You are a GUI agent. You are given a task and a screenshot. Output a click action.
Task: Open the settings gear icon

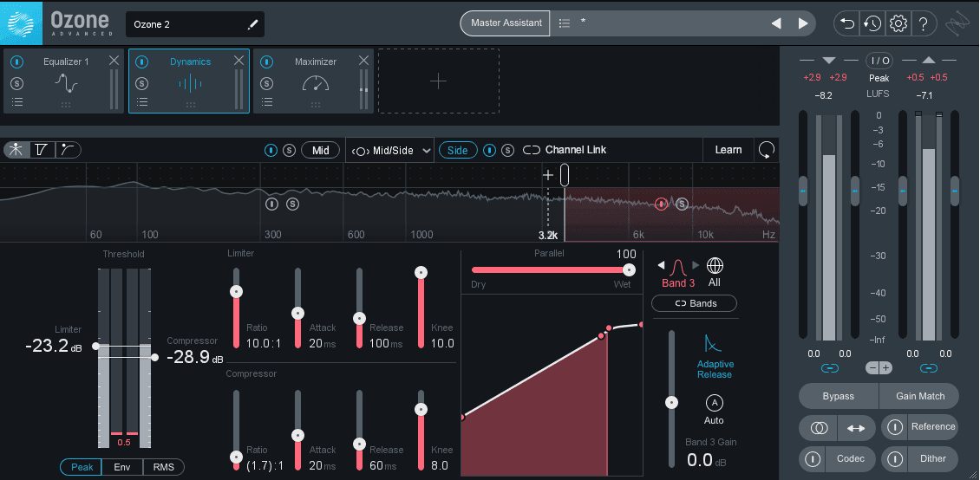click(898, 23)
